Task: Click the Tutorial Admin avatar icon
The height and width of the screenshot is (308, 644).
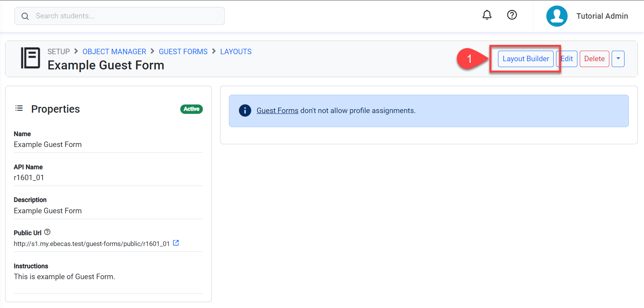Action: coord(557,16)
